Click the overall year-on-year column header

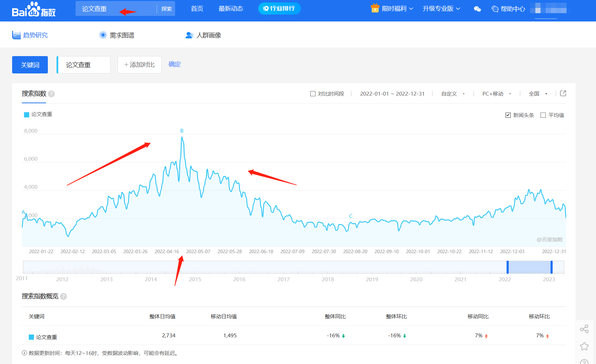(x=335, y=317)
